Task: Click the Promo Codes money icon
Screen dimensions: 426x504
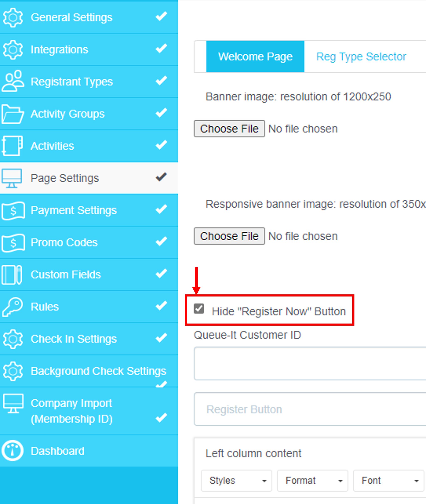Action: click(13, 242)
